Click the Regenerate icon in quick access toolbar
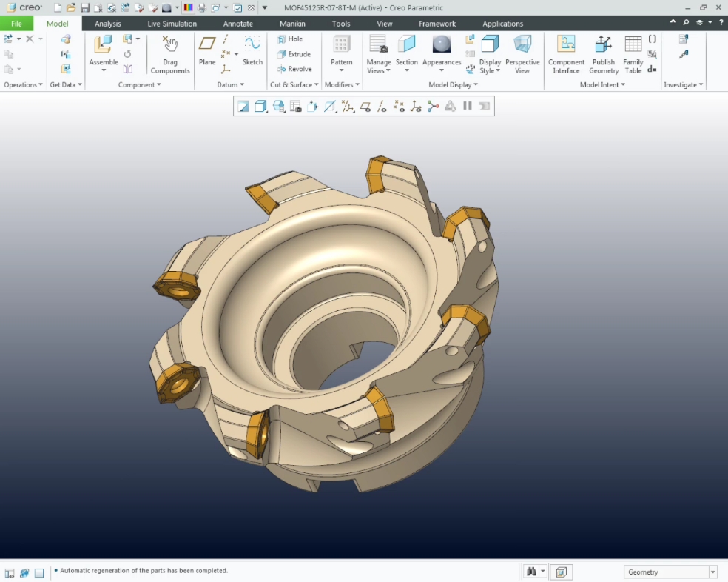 (x=125, y=8)
